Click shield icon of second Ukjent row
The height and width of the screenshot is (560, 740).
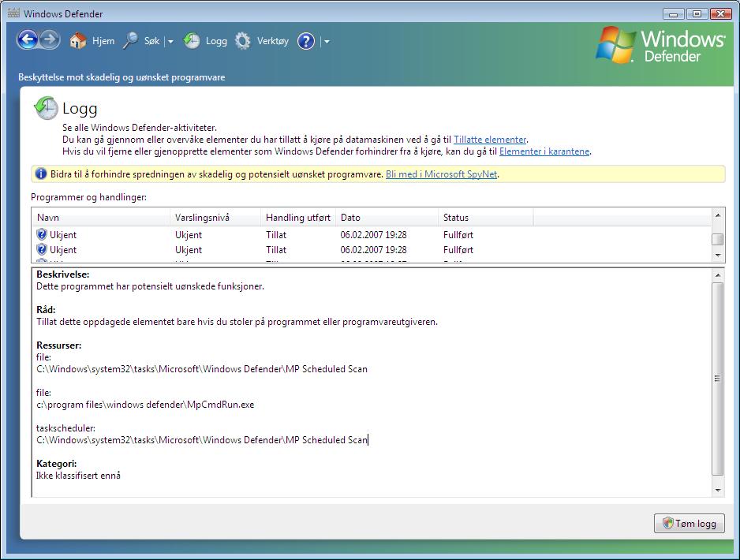click(42, 249)
